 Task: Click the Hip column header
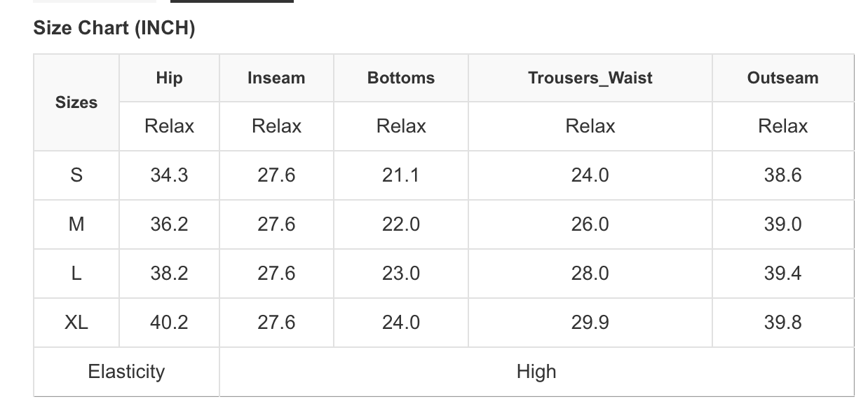tap(169, 78)
